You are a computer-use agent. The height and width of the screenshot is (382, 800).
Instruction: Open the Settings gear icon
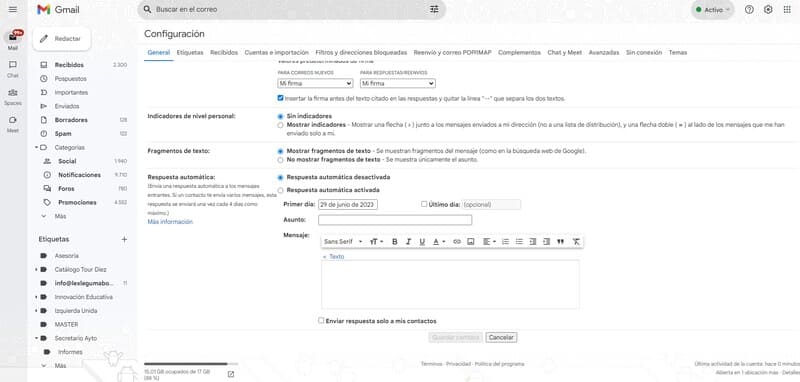[768, 9]
